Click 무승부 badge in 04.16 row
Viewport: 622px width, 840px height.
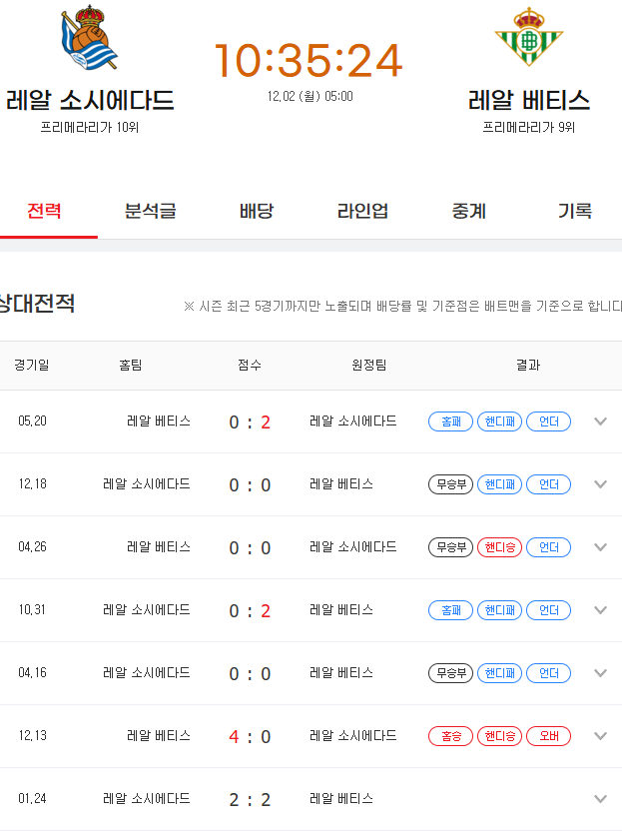tap(450, 673)
